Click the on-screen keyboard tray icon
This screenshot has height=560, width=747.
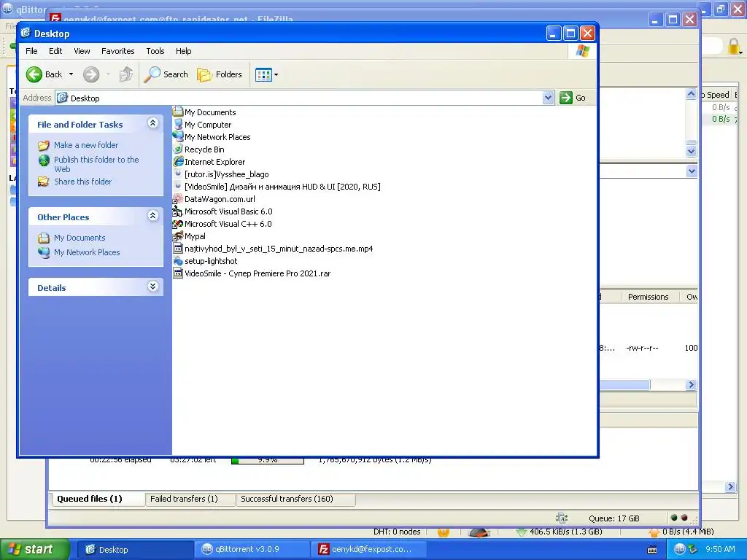(652, 550)
